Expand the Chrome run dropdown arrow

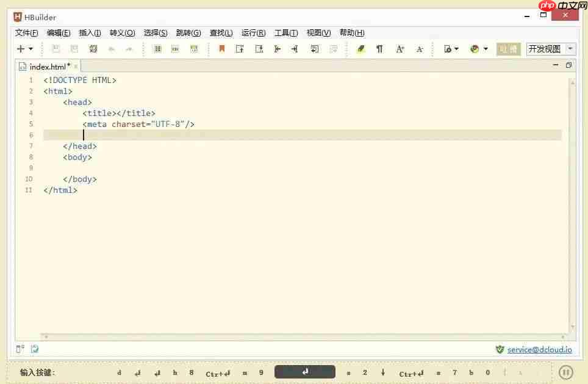pos(486,49)
